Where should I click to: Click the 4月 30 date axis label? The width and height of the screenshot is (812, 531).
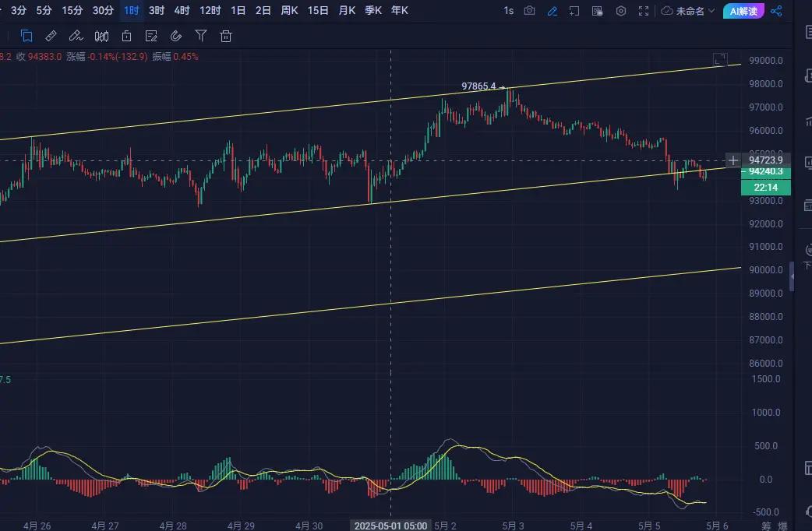pyautogui.click(x=309, y=526)
